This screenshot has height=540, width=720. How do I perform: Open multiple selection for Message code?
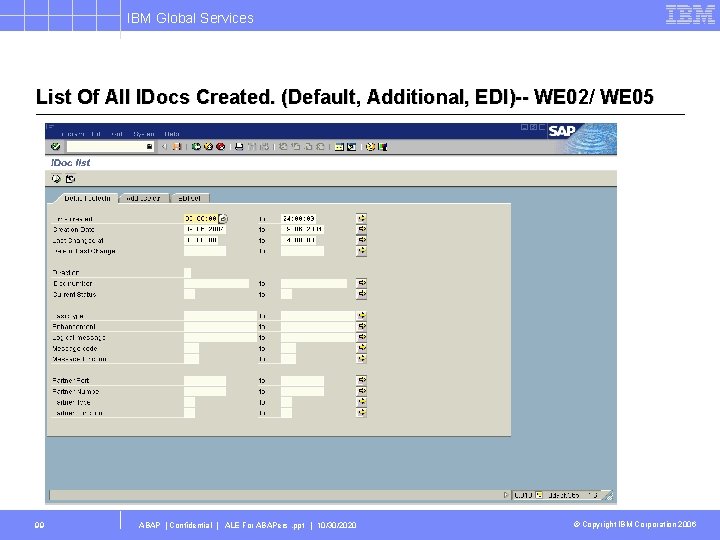click(x=361, y=348)
